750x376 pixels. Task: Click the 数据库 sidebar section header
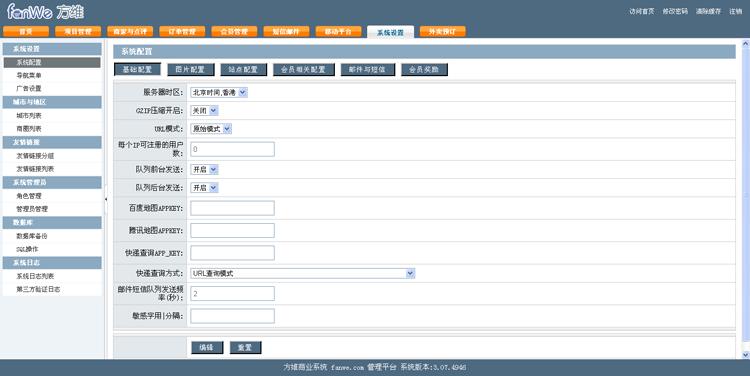[52, 222]
